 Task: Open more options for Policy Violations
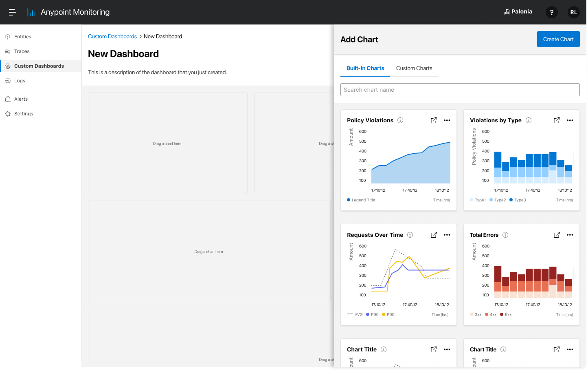click(x=447, y=120)
